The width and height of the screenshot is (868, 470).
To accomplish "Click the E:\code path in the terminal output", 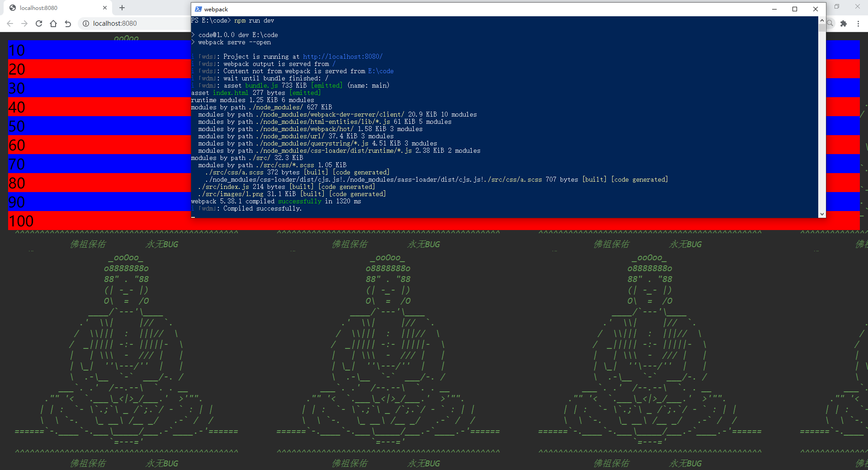I will coord(381,71).
